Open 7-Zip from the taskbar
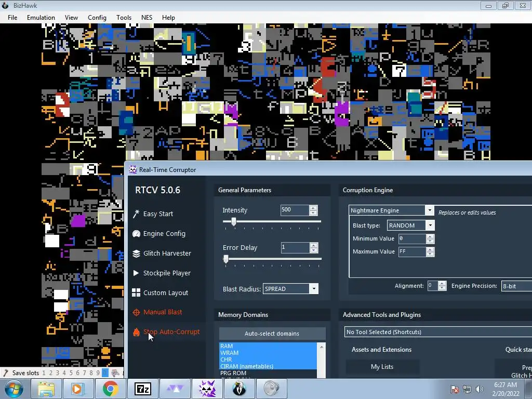 pyautogui.click(x=142, y=389)
